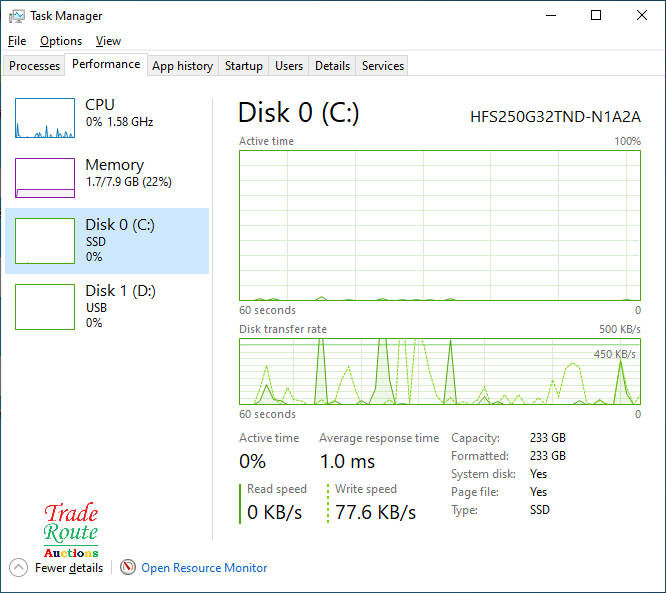Collapse view using Fewer details arrow icon
The width and height of the screenshot is (666, 593).
coord(18,568)
